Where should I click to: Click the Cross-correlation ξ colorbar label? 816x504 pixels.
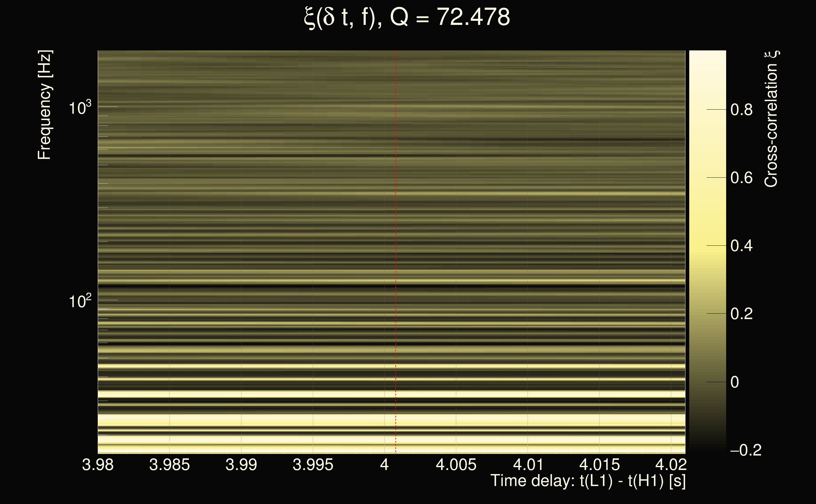pyautogui.click(x=771, y=119)
